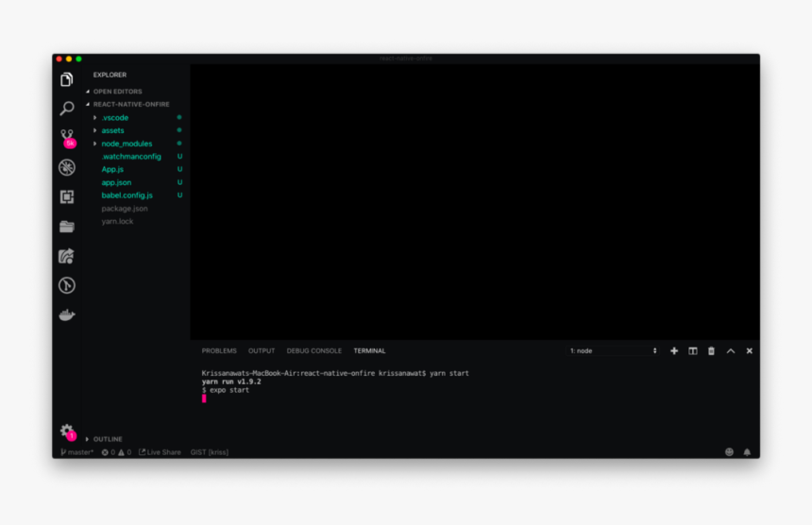Open the Search view icon
This screenshot has width=812, height=525.
coord(67,109)
